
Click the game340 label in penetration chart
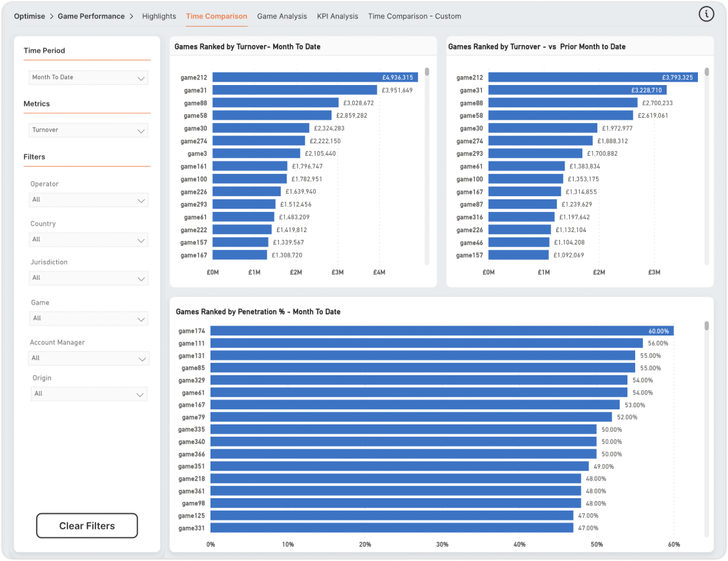pos(191,441)
